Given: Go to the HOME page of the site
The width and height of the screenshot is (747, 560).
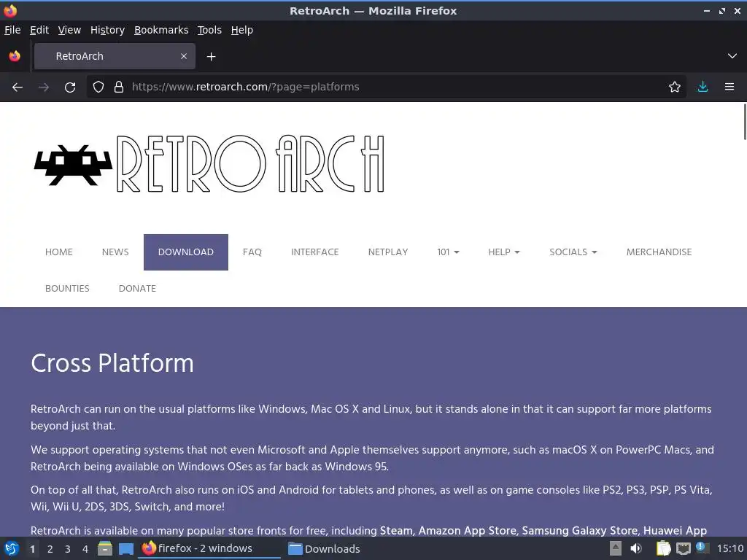Looking at the screenshot, I should click(x=59, y=252).
